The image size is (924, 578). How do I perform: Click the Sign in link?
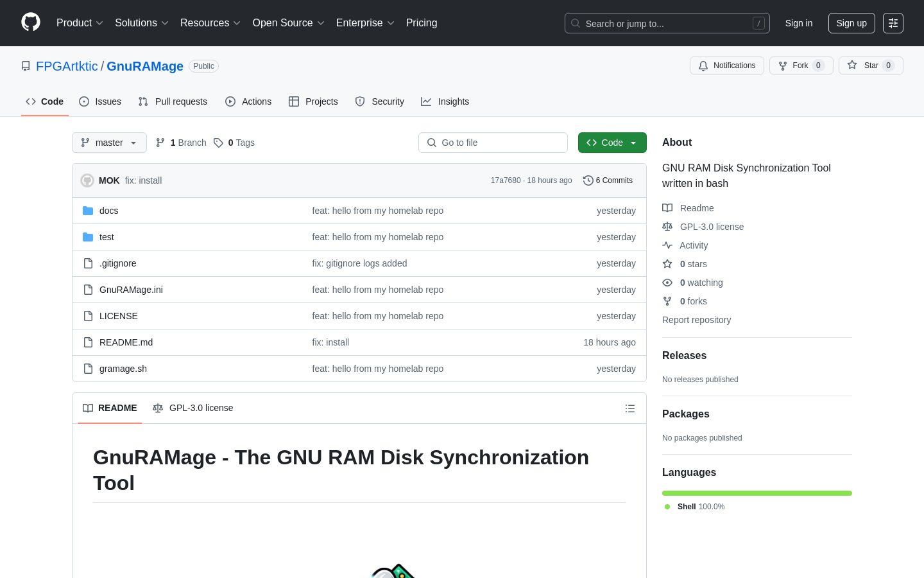pos(799,23)
